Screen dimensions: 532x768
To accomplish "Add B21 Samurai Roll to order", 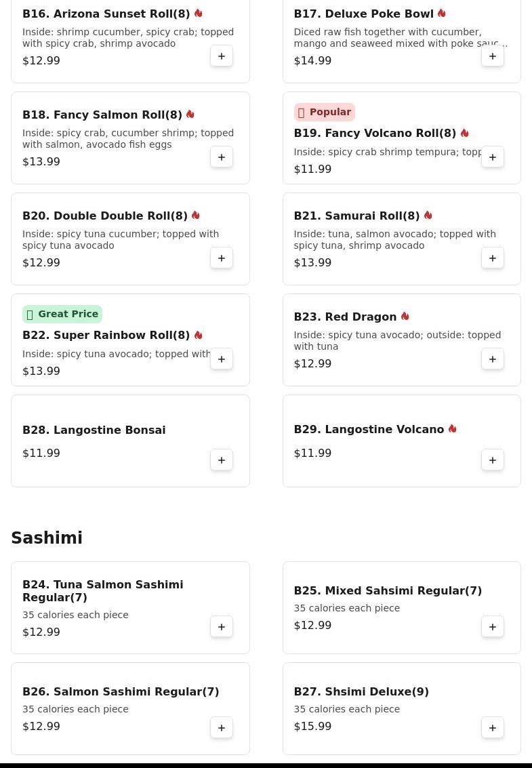I will point(493,258).
